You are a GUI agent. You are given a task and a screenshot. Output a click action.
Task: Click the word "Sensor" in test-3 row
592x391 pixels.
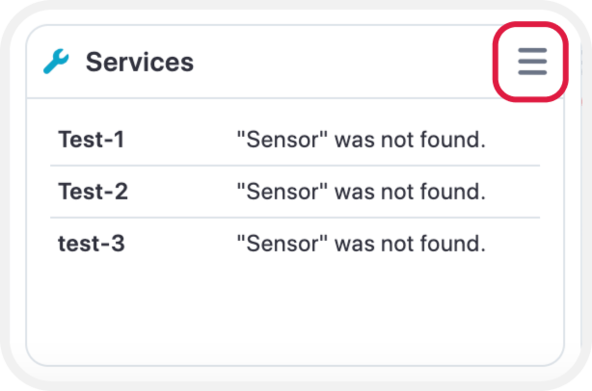pyautogui.click(x=282, y=243)
